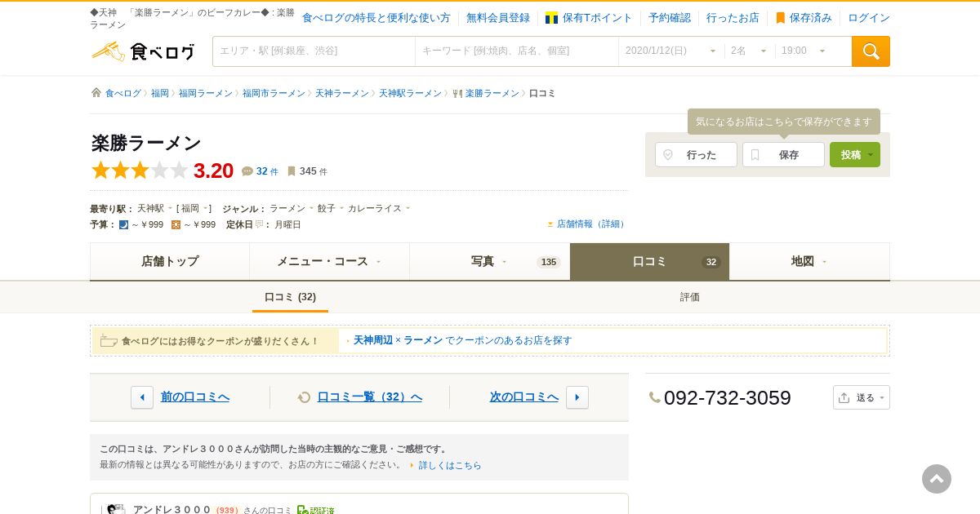The image size is (980, 514).
Task: Switch to the 写真 tab
Action: (489, 261)
